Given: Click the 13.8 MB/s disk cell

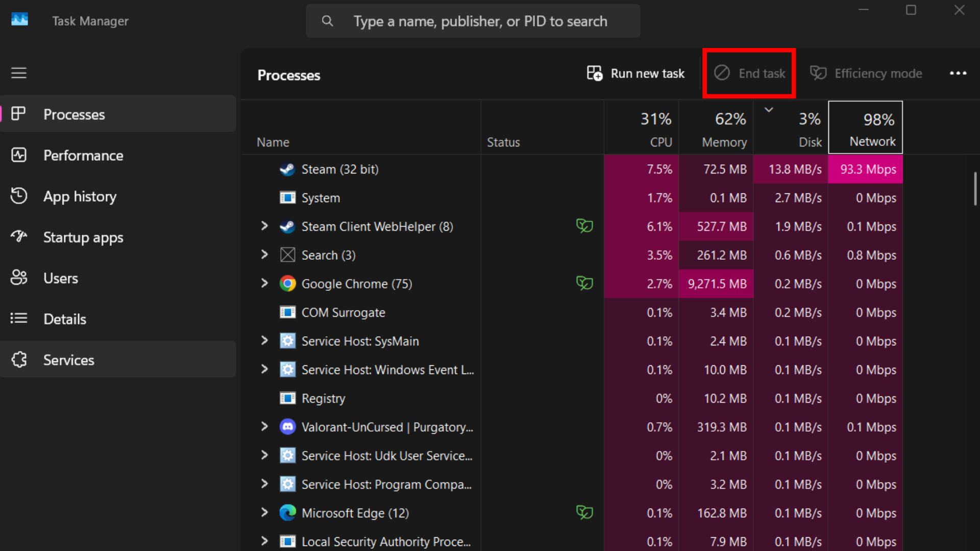Looking at the screenshot, I should coord(791,169).
